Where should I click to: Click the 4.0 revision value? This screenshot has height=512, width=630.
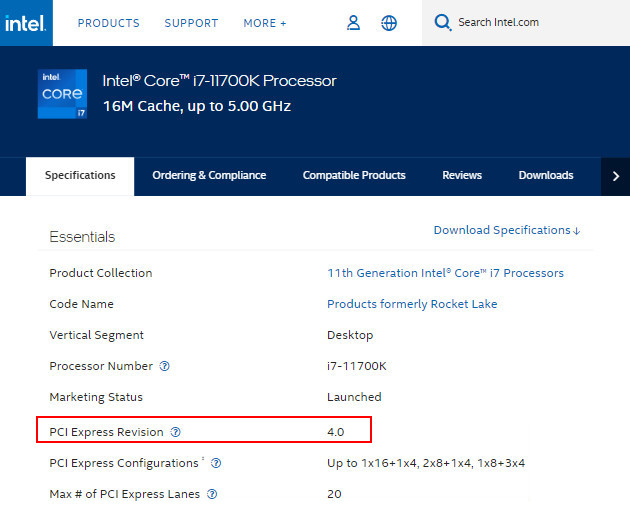(x=335, y=432)
